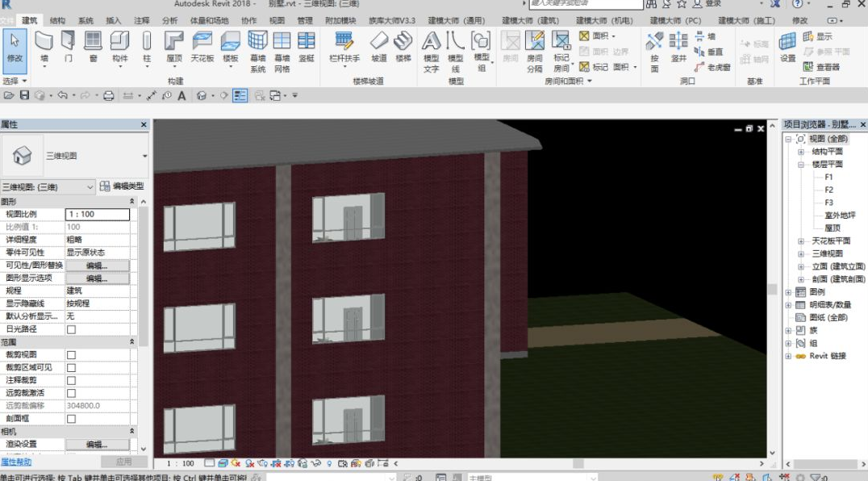Click the 房间分隔 room separator tool
868x481 pixels.
[x=535, y=52]
